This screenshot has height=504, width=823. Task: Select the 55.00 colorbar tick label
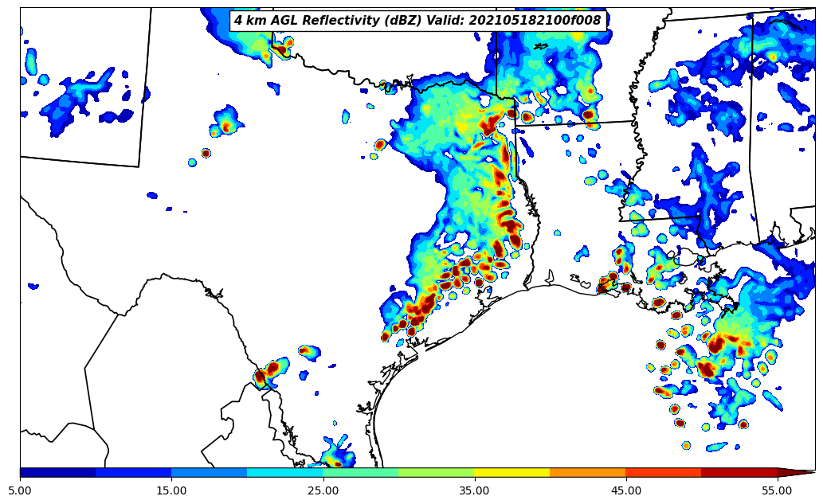coord(777,490)
